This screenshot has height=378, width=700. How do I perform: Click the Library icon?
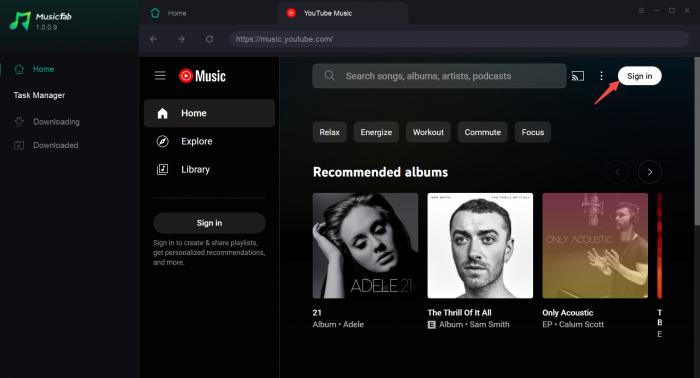pos(162,170)
